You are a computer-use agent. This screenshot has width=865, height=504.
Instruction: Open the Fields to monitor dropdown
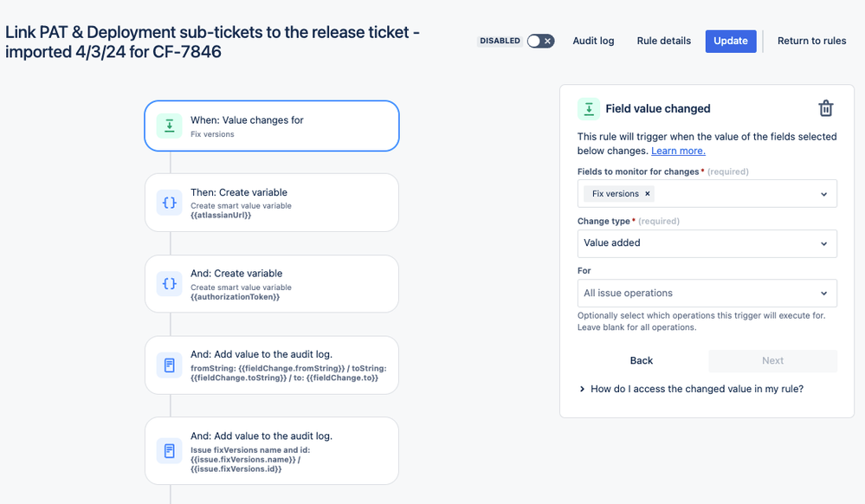pyautogui.click(x=823, y=194)
